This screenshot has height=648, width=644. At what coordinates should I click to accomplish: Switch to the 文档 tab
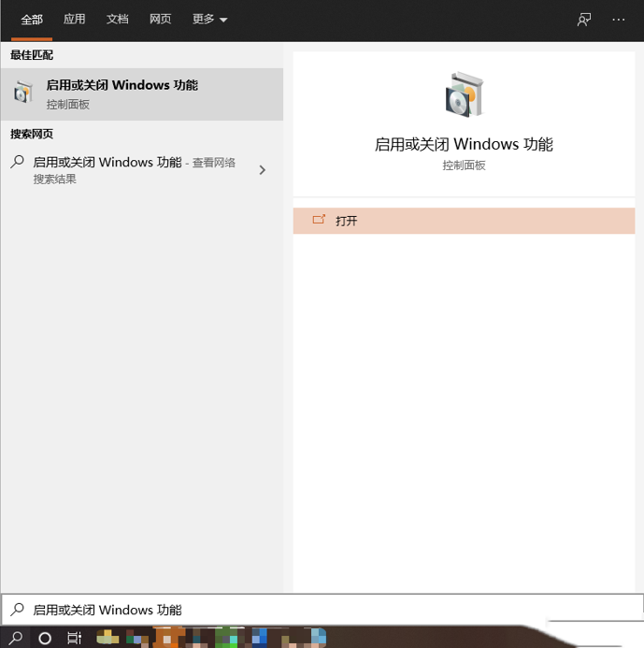point(118,19)
